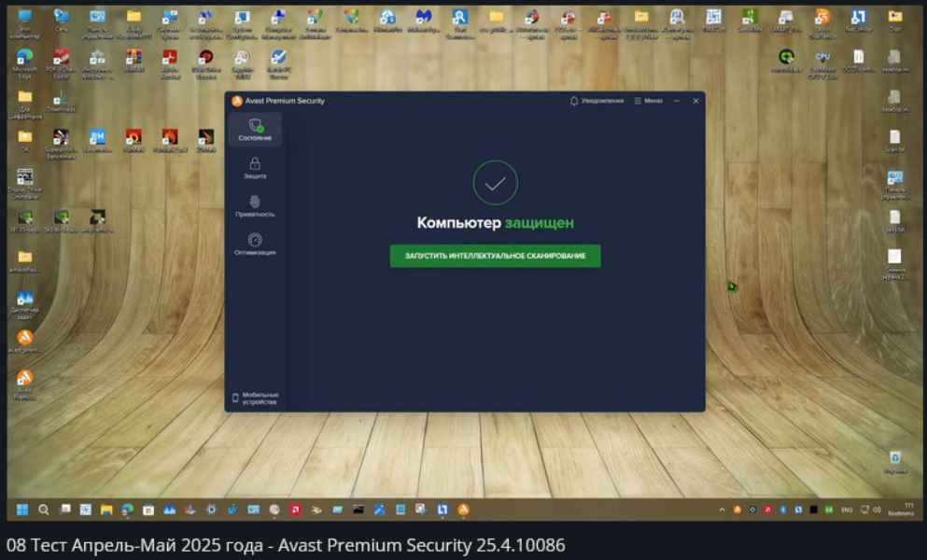
Task: Select the TMAC v6 desktop shortcut
Action: pos(713,21)
